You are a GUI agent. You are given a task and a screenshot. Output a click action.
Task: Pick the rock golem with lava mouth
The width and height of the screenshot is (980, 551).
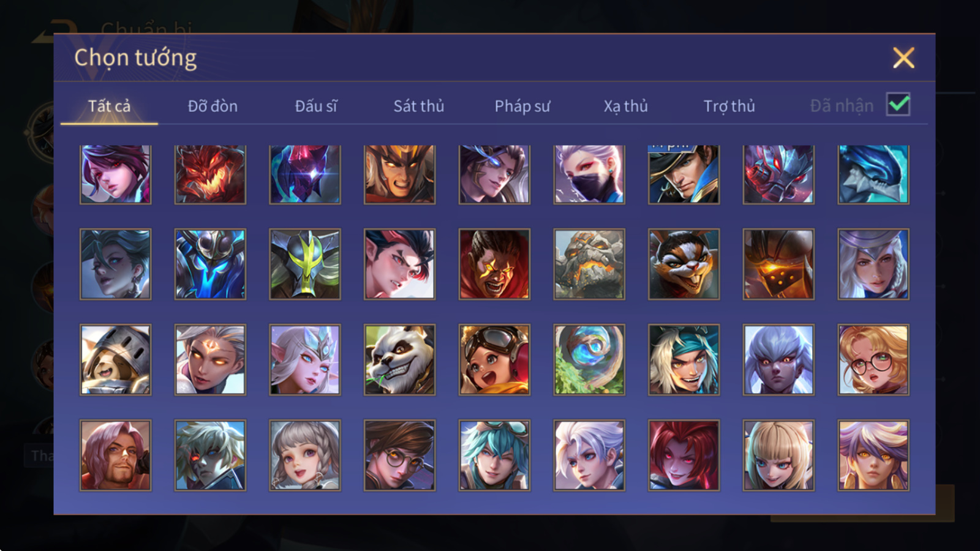click(589, 264)
